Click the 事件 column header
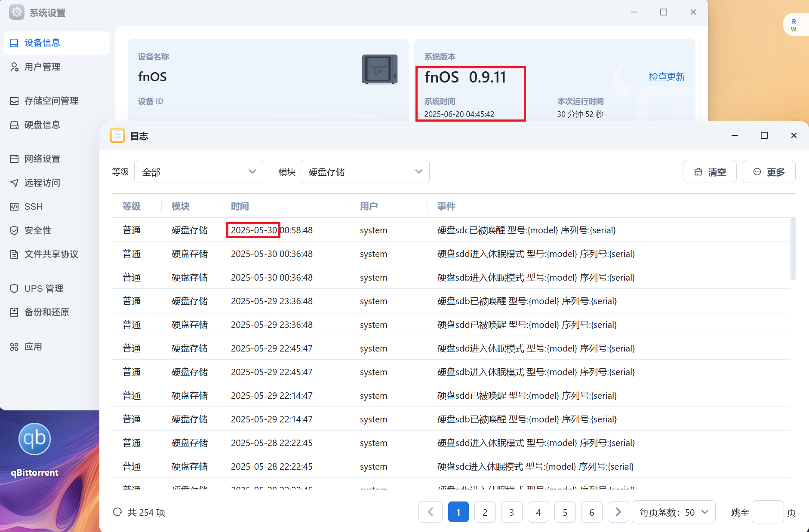This screenshot has height=532, width=809. [446, 206]
